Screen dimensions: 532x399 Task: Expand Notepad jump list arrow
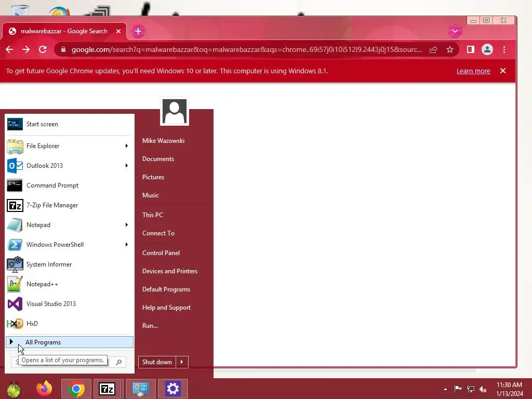(127, 225)
